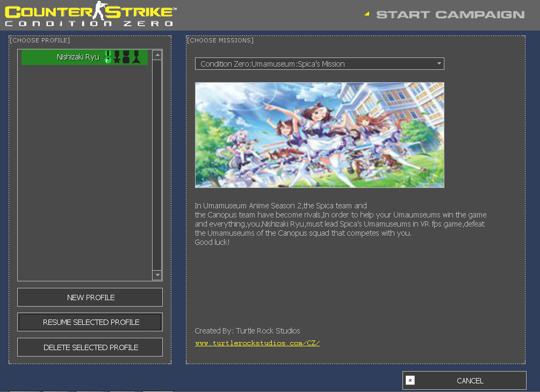Click RESUME SELECTED PROFILE button
The image size is (540, 392).
[x=90, y=322]
